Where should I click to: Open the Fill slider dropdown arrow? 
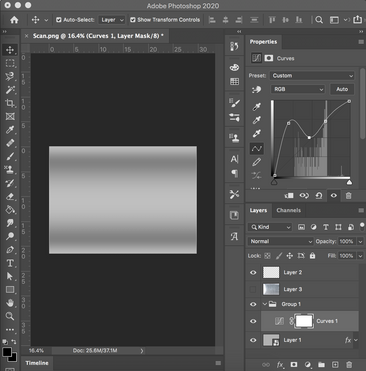[360, 256]
